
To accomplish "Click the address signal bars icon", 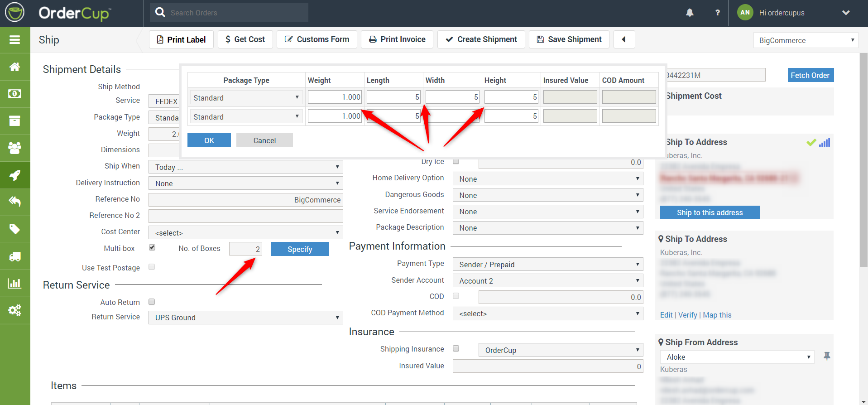I will 825,143.
